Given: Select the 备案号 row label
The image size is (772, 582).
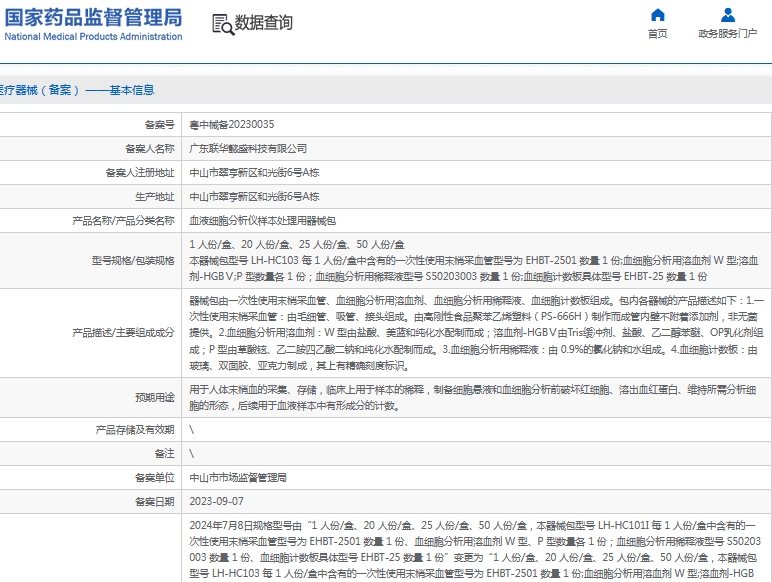Looking at the screenshot, I should tap(160, 125).
